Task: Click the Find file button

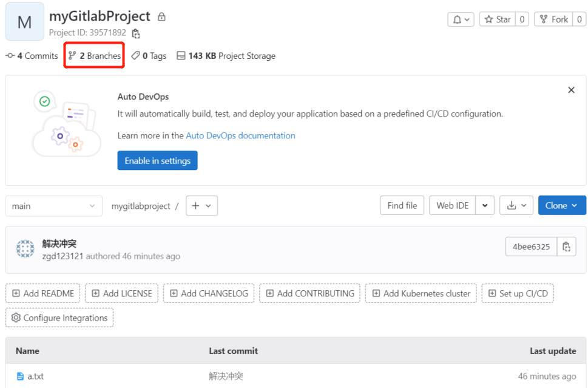Action: [402, 205]
